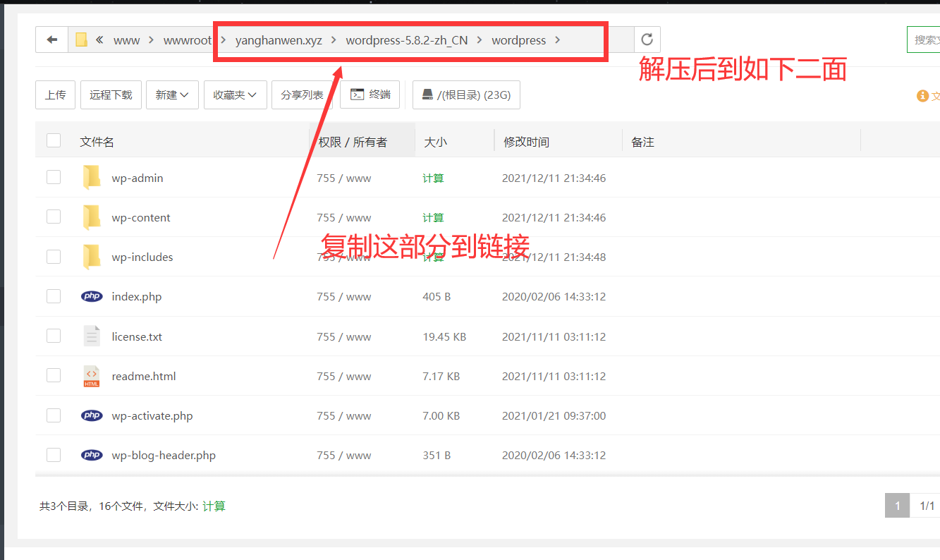Viewport: 940px width, 560px height.
Task: Click the wordpress breadcrumb segment
Action: point(518,40)
